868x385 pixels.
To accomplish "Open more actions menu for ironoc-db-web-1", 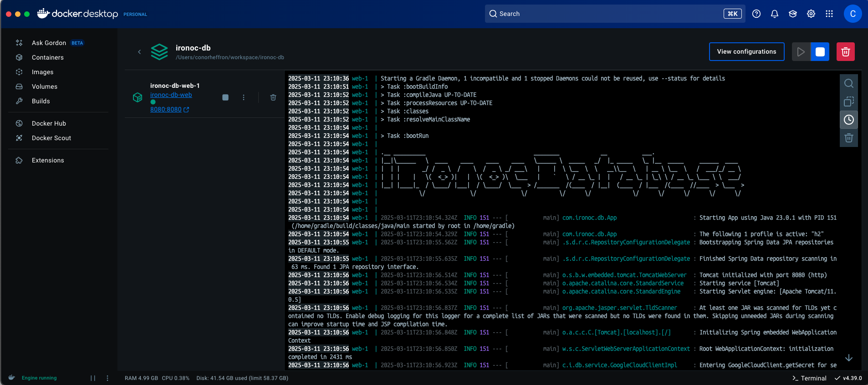I will 244,97.
